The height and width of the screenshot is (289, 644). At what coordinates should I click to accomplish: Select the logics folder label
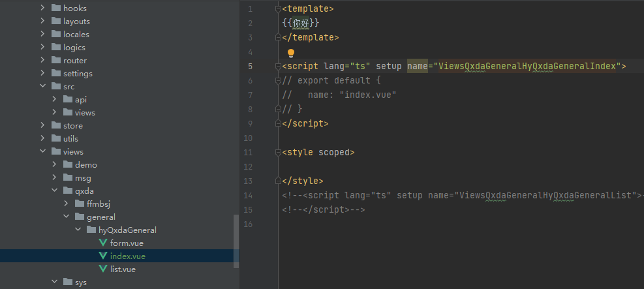(74, 47)
